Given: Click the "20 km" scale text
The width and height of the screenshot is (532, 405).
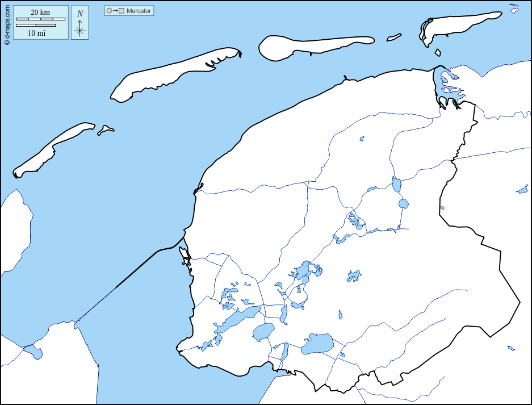Looking at the screenshot, I should 40,12.
